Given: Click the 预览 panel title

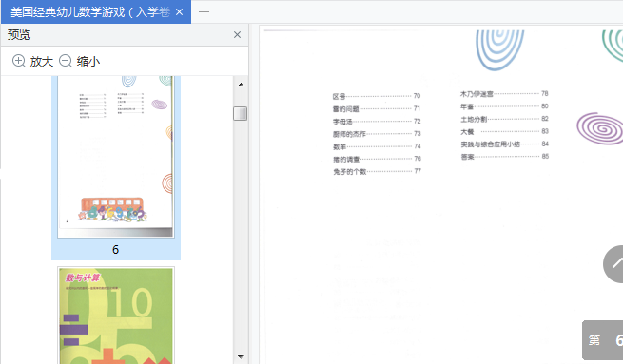Looking at the screenshot, I should click(x=19, y=35).
